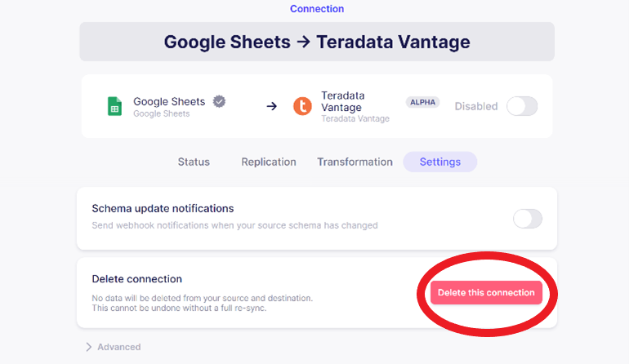
Task: Click the connection title heading
Action: click(x=317, y=42)
